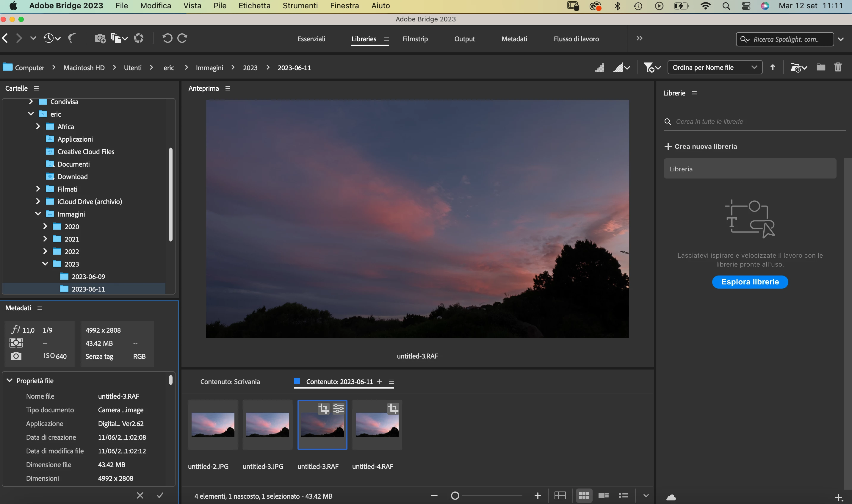852x504 pixels.
Task: Switch to the Filmstrip workspace
Action: pyautogui.click(x=415, y=39)
